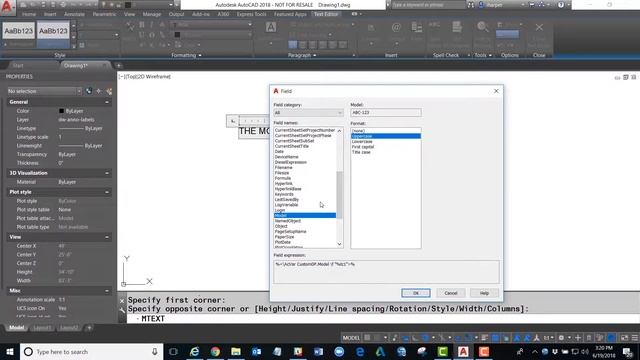Select Date in the Field names list

point(279,151)
